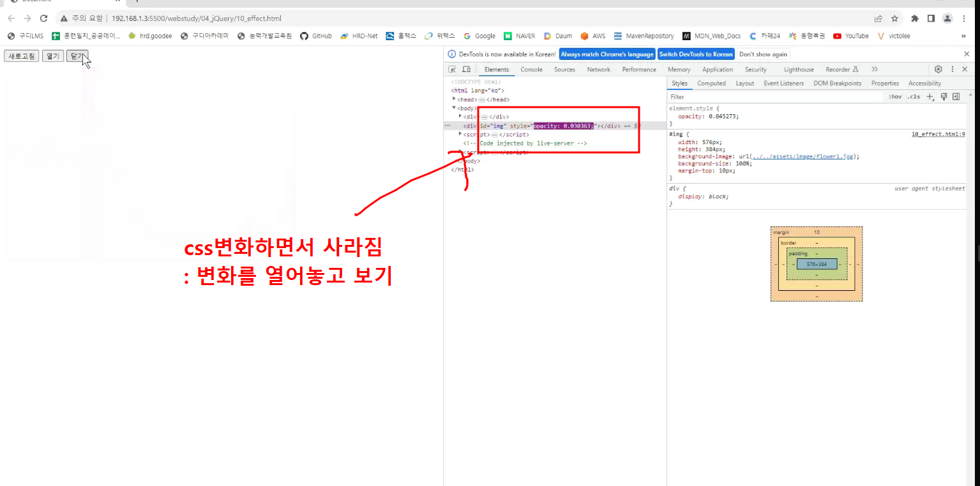
Task: Open the flower1.jpg background-image URL link
Action: pyautogui.click(x=803, y=156)
